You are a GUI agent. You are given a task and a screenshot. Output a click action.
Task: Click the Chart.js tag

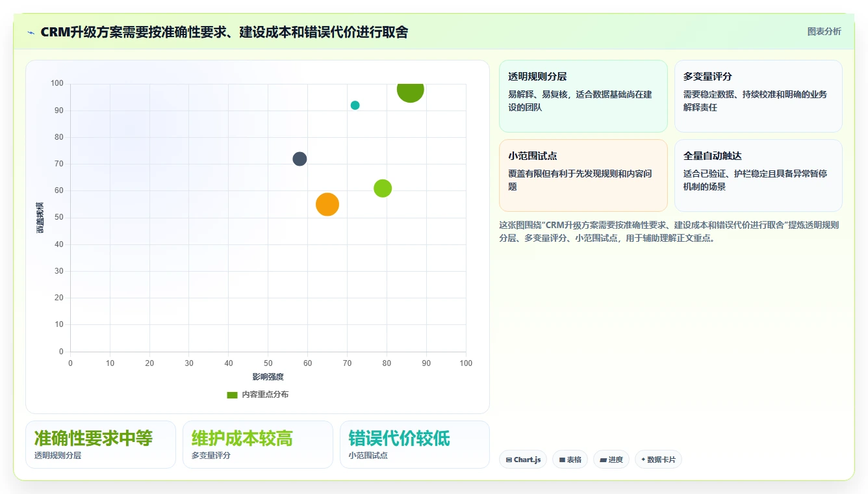(523, 460)
